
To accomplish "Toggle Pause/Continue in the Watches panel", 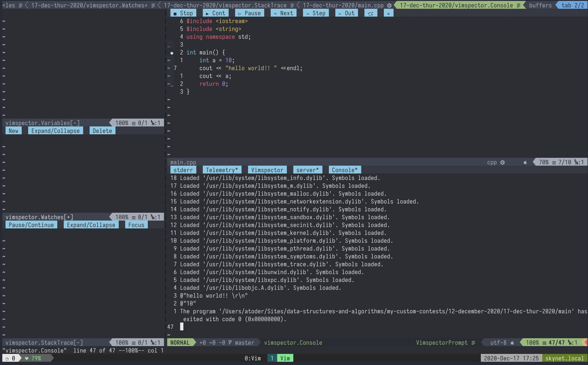I will click(31, 225).
